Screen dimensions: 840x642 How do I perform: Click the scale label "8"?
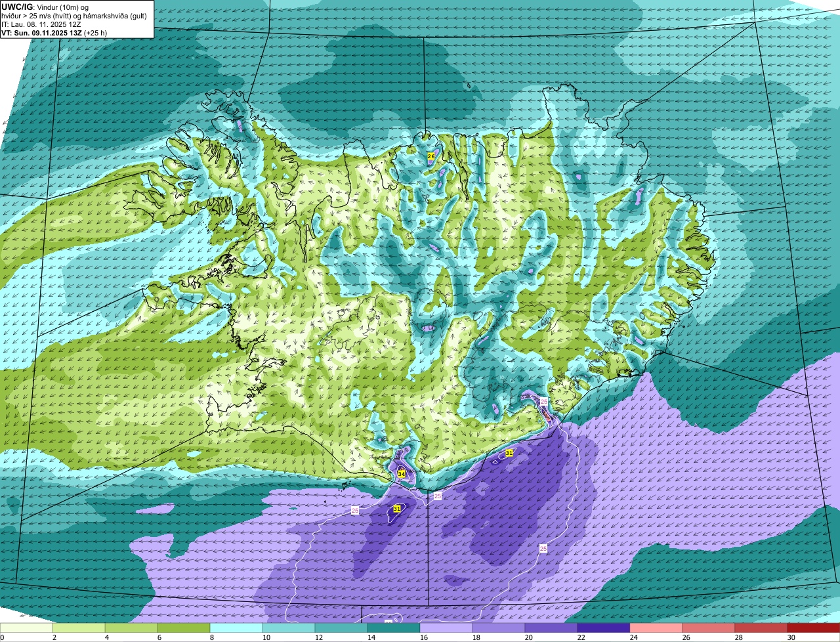[x=213, y=637]
